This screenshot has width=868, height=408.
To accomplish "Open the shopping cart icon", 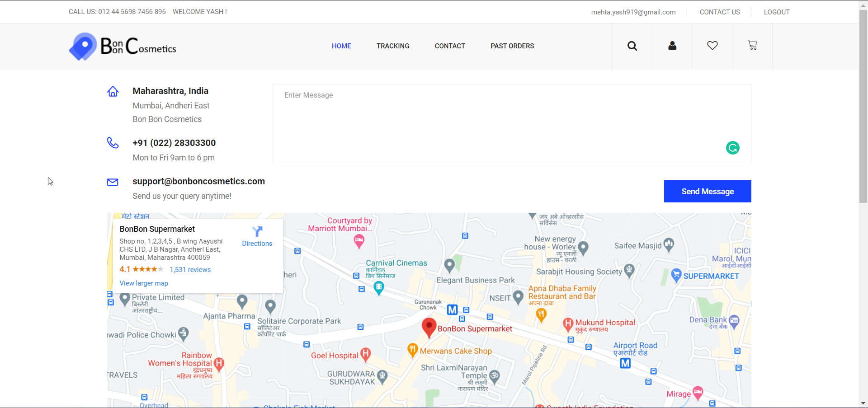I will pyautogui.click(x=752, y=45).
